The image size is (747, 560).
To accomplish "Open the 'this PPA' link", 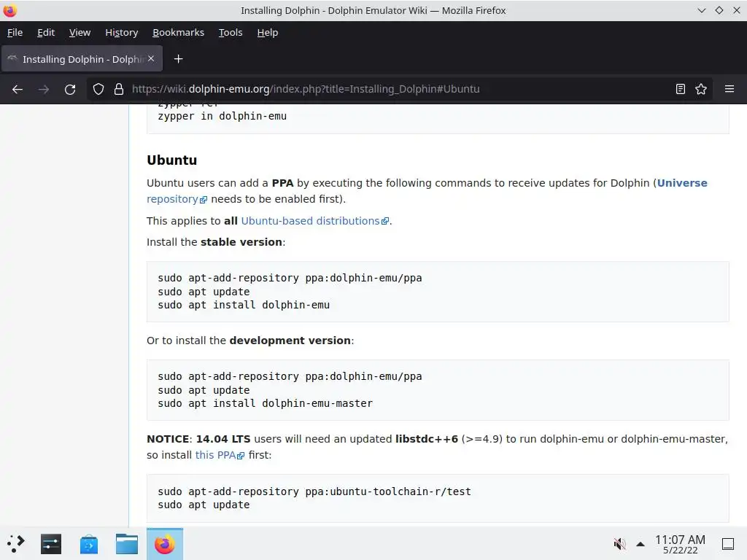I will tap(220, 455).
